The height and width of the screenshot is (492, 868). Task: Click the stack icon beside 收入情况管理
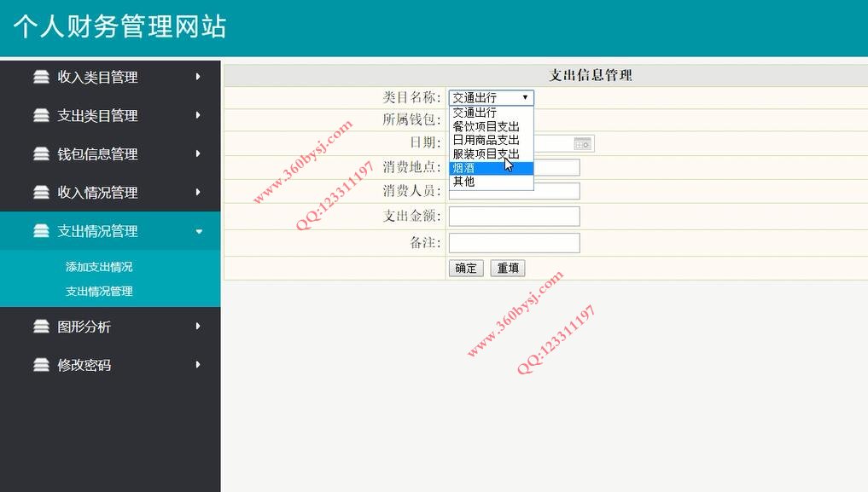click(41, 193)
